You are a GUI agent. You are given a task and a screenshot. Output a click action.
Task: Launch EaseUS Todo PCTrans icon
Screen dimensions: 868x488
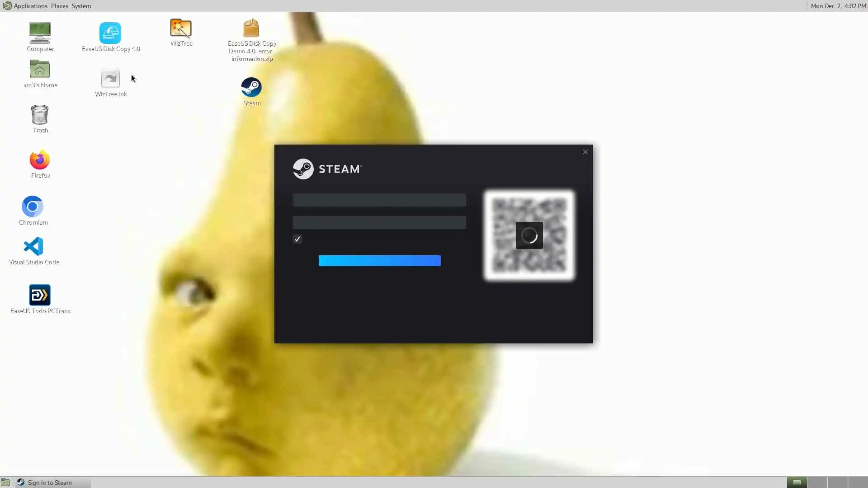pyautogui.click(x=40, y=296)
